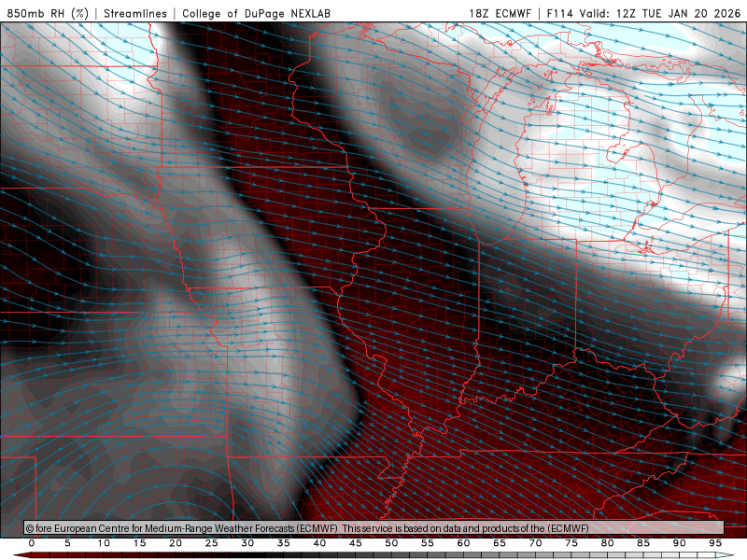Screen dimensions: 747x560
Task: Select the '25' humidity scale label
Action: pos(212,543)
